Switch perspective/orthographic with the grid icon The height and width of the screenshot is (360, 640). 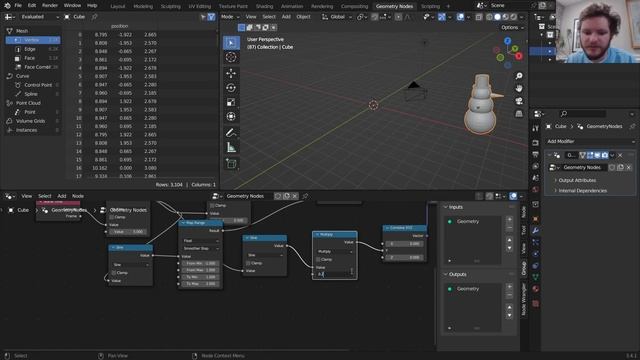(519, 113)
